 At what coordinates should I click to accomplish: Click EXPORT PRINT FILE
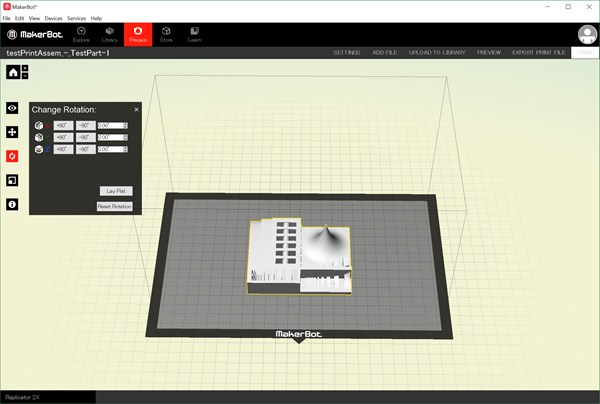[538, 52]
